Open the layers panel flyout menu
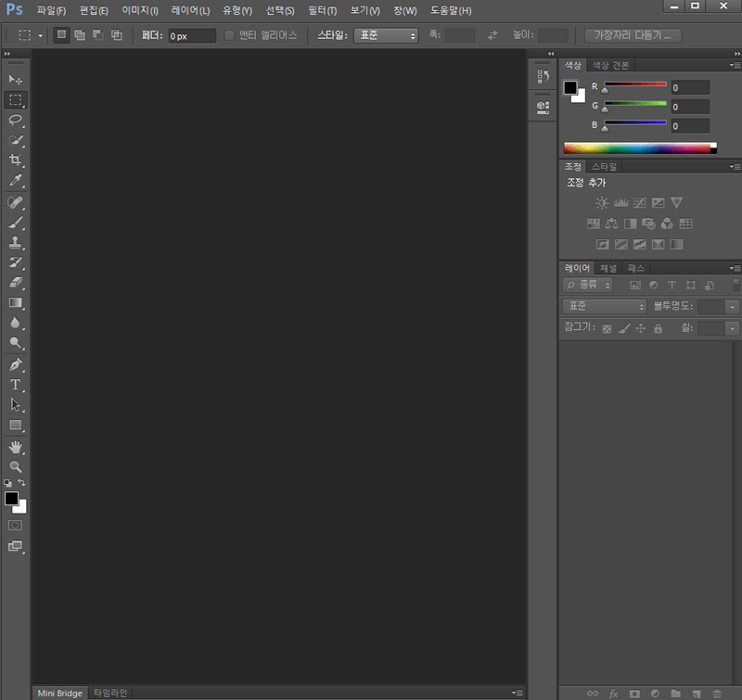Viewport: 742px width, 700px height. click(x=735, y=268)
